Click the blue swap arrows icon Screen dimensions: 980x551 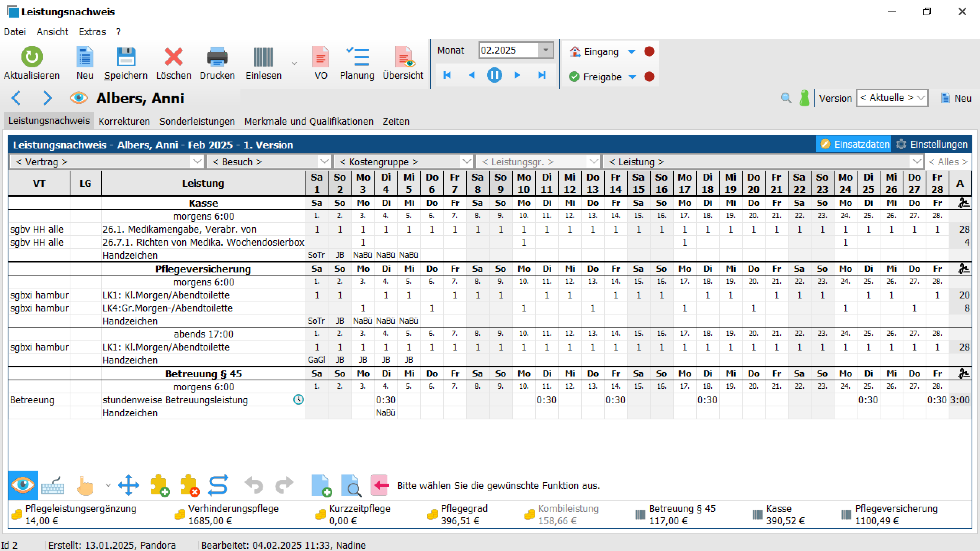coord(218,485)
